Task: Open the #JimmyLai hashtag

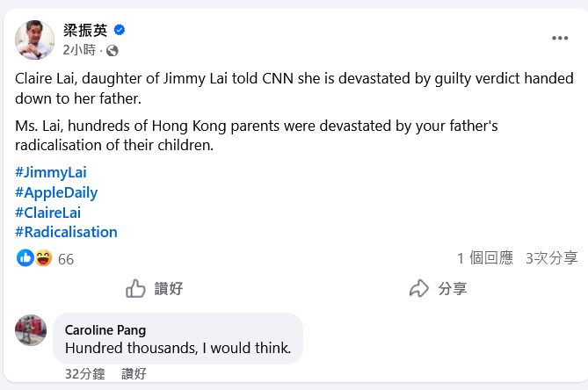Action: point(51,172)
